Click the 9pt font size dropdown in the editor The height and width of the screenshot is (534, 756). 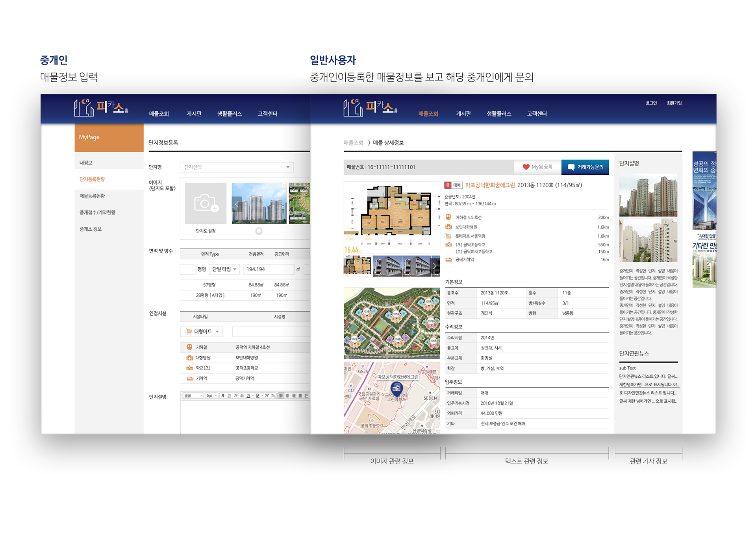(x=211, y=396)
